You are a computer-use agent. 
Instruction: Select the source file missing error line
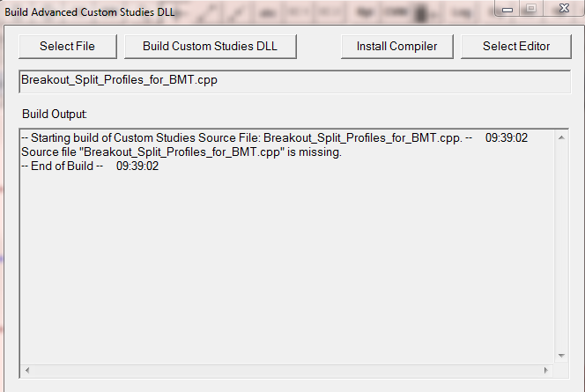181,152
